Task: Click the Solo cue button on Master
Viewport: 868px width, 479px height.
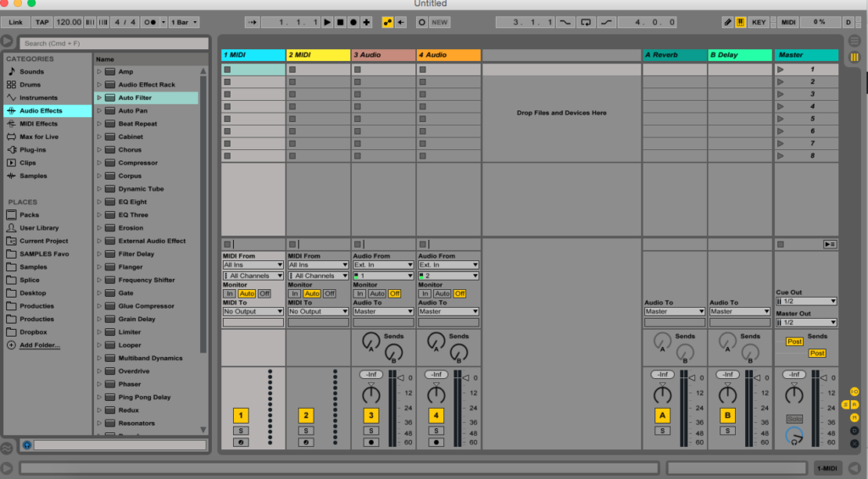Action: pyautogui.click(x=794, y=419)
